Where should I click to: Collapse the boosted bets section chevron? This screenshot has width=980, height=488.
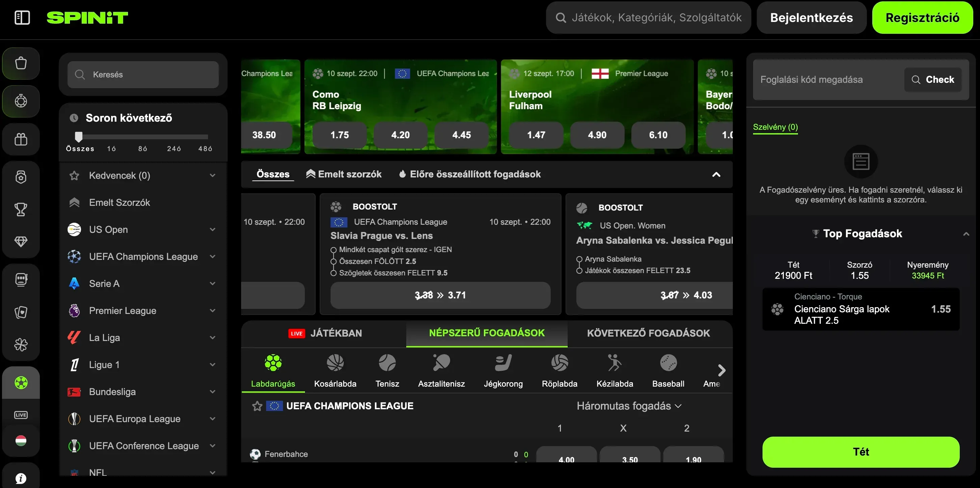click(716, 175)
